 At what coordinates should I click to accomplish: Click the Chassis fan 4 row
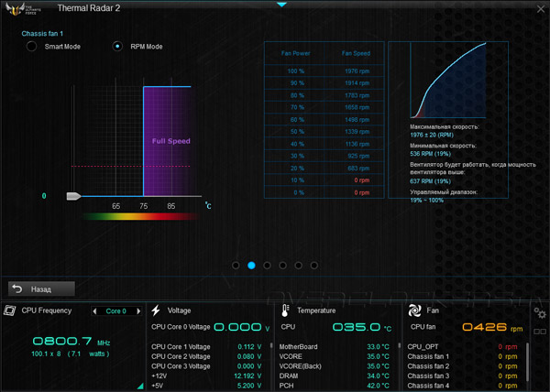pos(462,386)
